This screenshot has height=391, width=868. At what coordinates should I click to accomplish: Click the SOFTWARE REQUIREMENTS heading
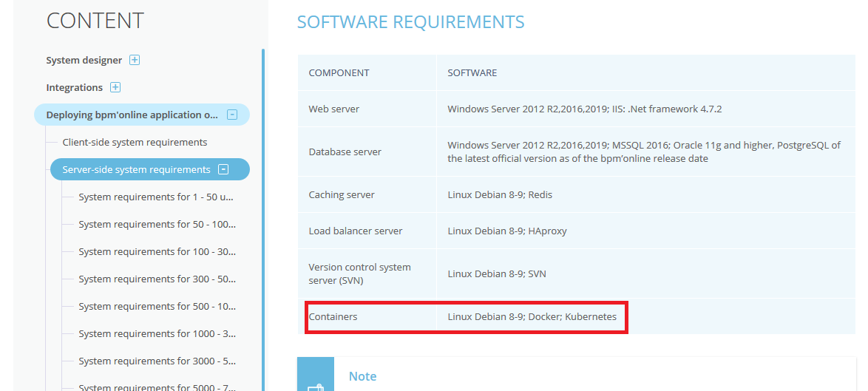pos(410,22)
